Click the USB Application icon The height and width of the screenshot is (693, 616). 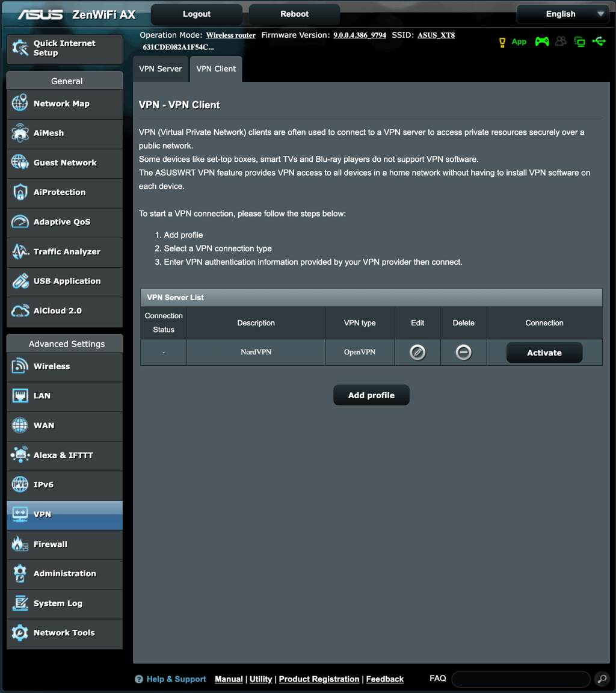tap(20, 281)
